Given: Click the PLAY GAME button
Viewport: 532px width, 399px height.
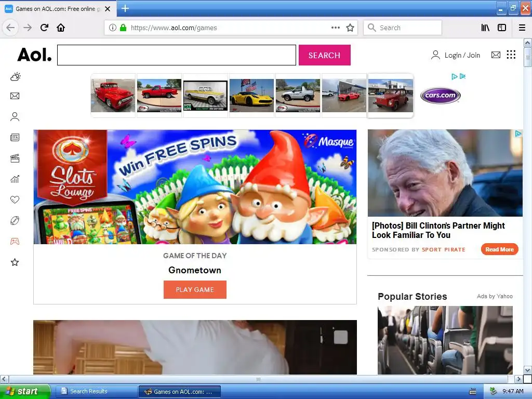Looking at the screenshot, I should [195, 289].
